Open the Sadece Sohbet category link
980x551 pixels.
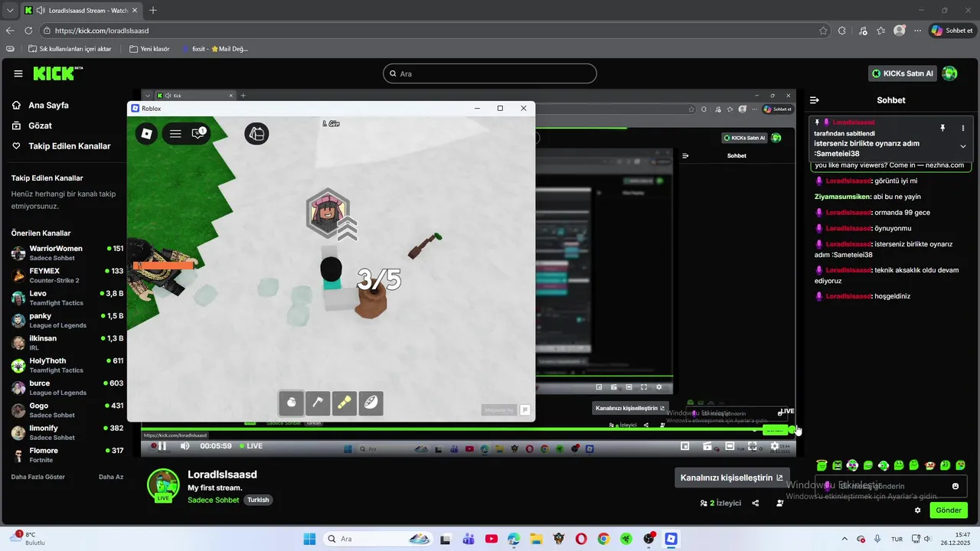[x=214, y=500]
